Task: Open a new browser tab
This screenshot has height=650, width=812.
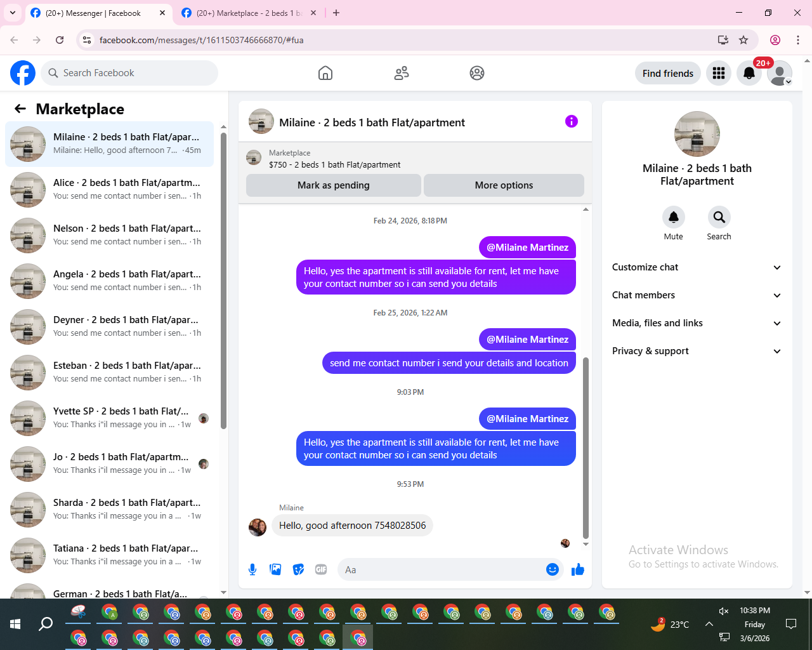Action: 336,13
